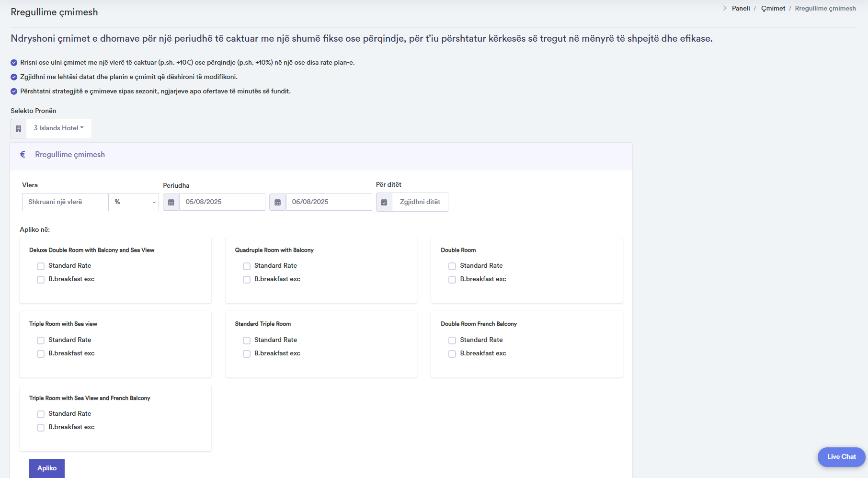Click the 'Periudha' label
Viewport: 868px width, 478px height.
tap(176, 185)
